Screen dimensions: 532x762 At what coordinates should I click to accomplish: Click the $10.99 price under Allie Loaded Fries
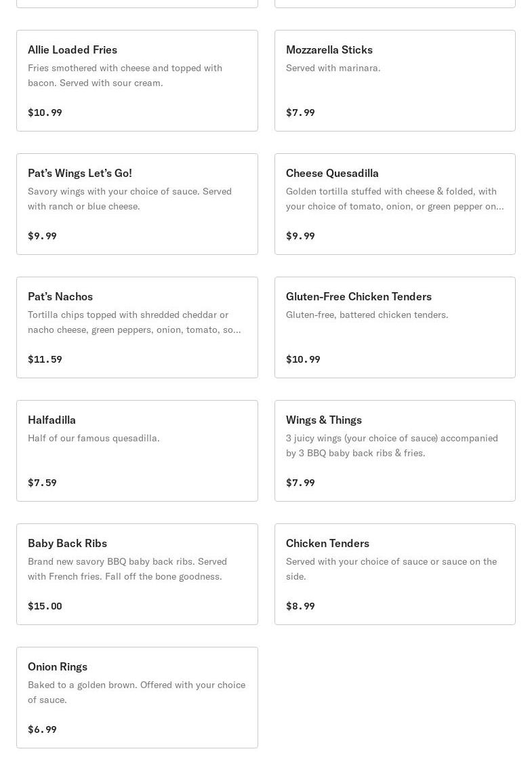coord(45,113)
